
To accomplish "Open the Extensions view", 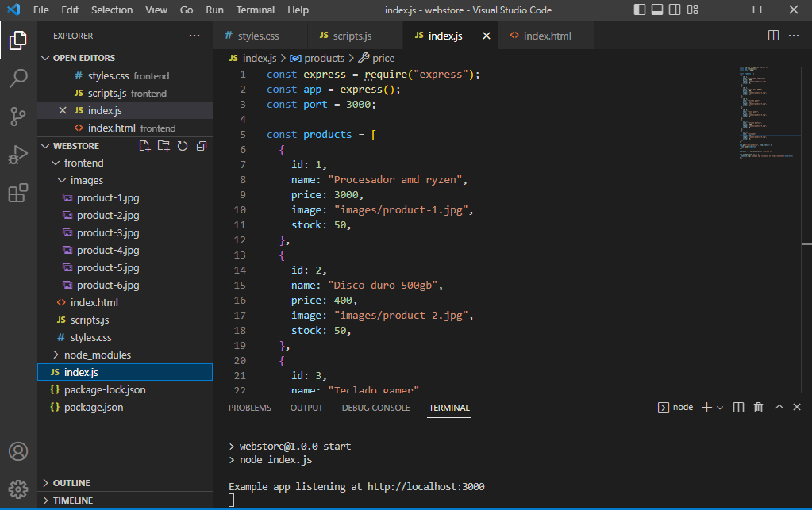I will [18, 193].
